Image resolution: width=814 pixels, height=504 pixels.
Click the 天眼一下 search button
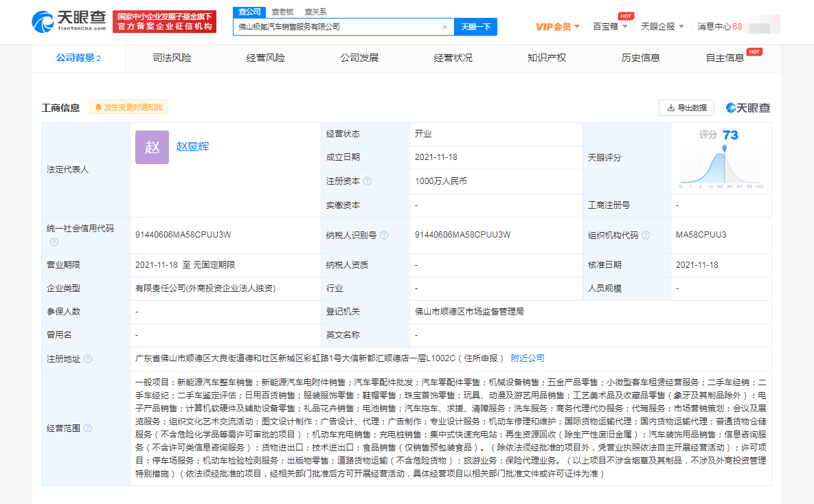pyautogui.click(x=475, y=26)
